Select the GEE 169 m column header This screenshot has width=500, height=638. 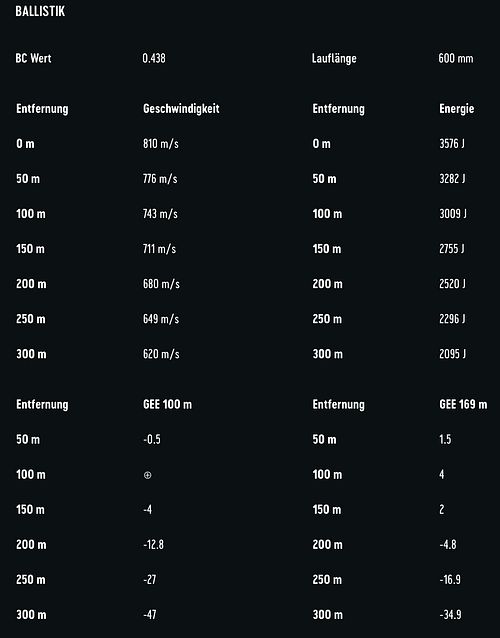463,404
